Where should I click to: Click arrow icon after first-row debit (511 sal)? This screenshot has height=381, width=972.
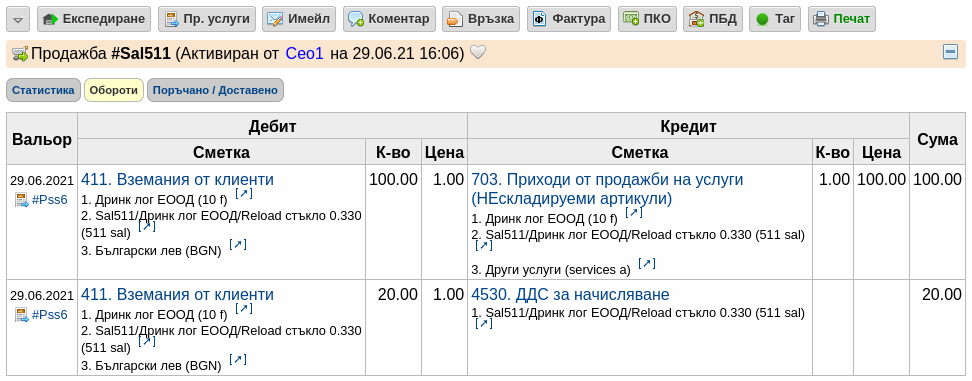click(147, 226)
